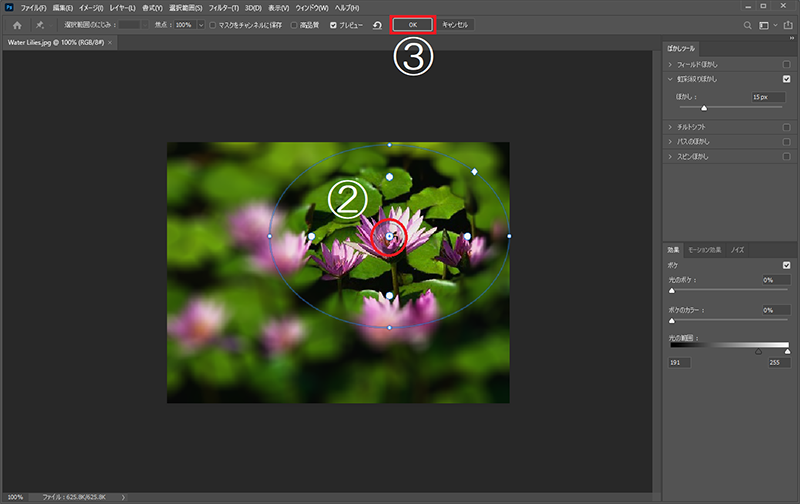Click the center blur pin on the flower
Viewport: 800px width, 504px height.
tap(389, 237)
